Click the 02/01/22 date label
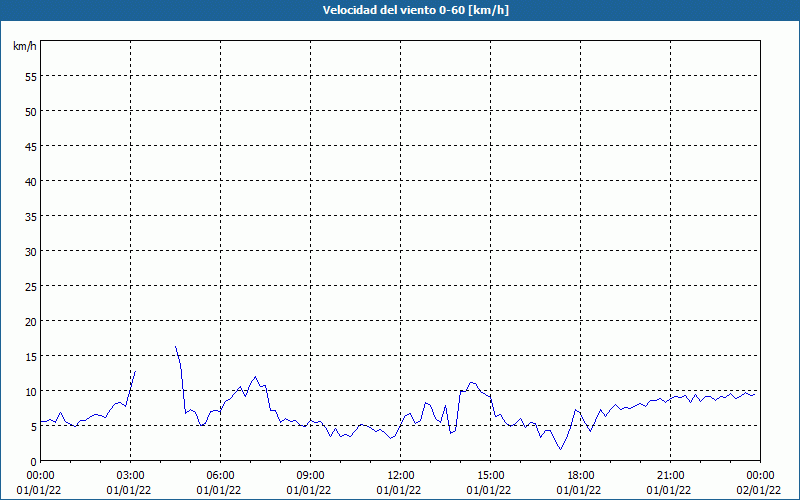800x500 pixels. 759,490
